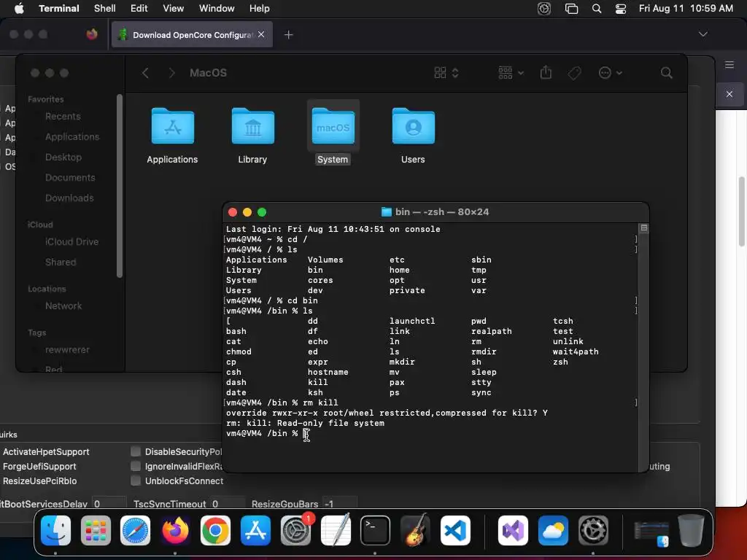Click the Terminal icon in Dock
The image size is (747, 560).
point(376,530)
